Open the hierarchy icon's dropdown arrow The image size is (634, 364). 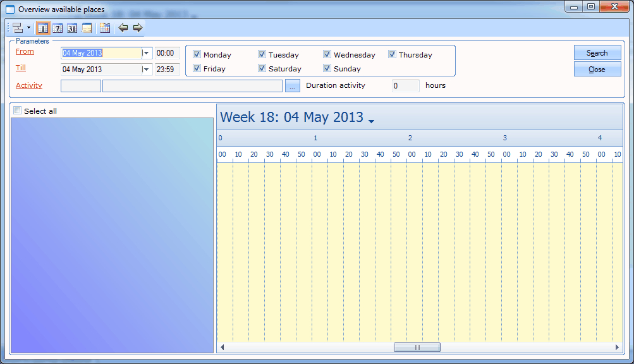pyautogui.click(x=29, y=28)
